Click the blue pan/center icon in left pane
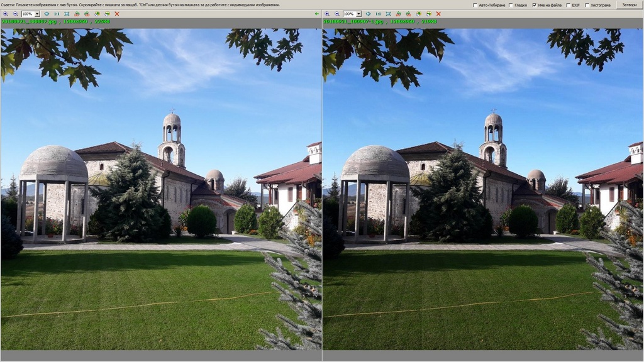Image resolution: width=644 pixels, height=362 pixels. (x=47, y=14)
